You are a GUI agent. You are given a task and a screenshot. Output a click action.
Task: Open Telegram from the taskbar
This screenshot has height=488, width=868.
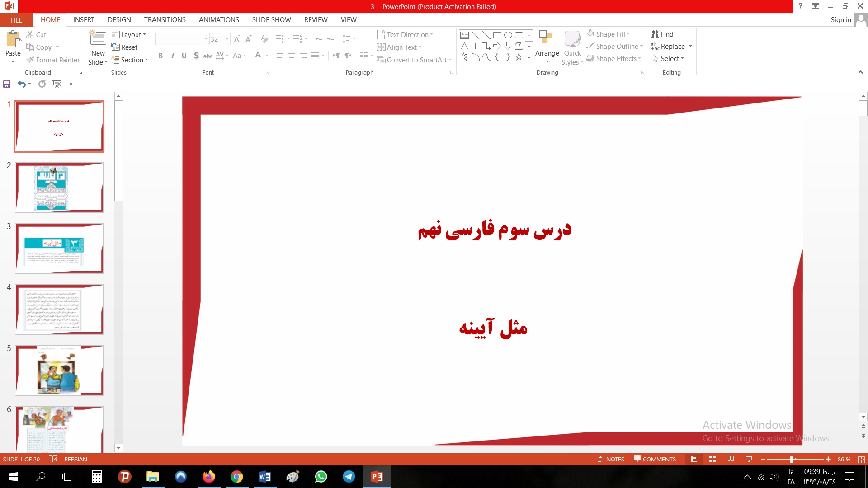[x=349, y=477]
